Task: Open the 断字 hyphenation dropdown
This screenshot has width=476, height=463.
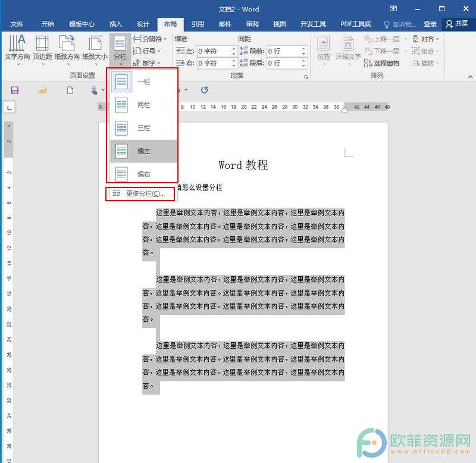Action: point(147,63)
